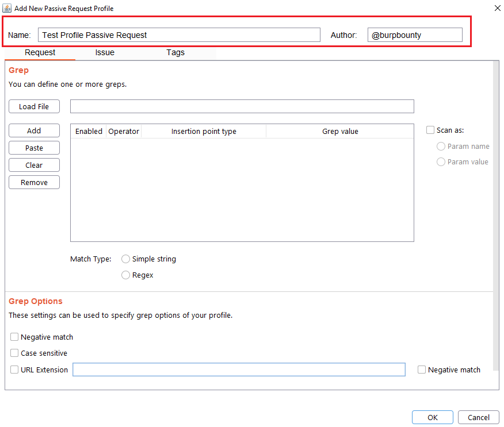Enable the Scan as checkbox
504x427 pixels.
click(430, 130)
